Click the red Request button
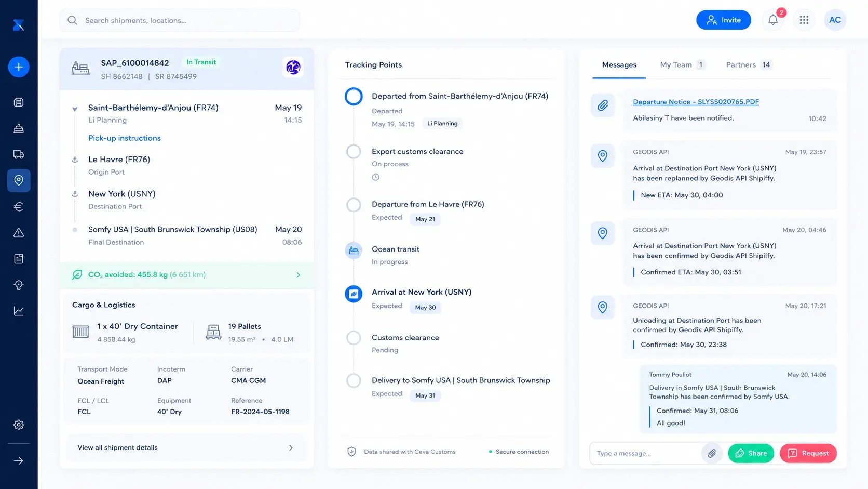This screenshot has width=868, height=489. [x=808, y=453]
